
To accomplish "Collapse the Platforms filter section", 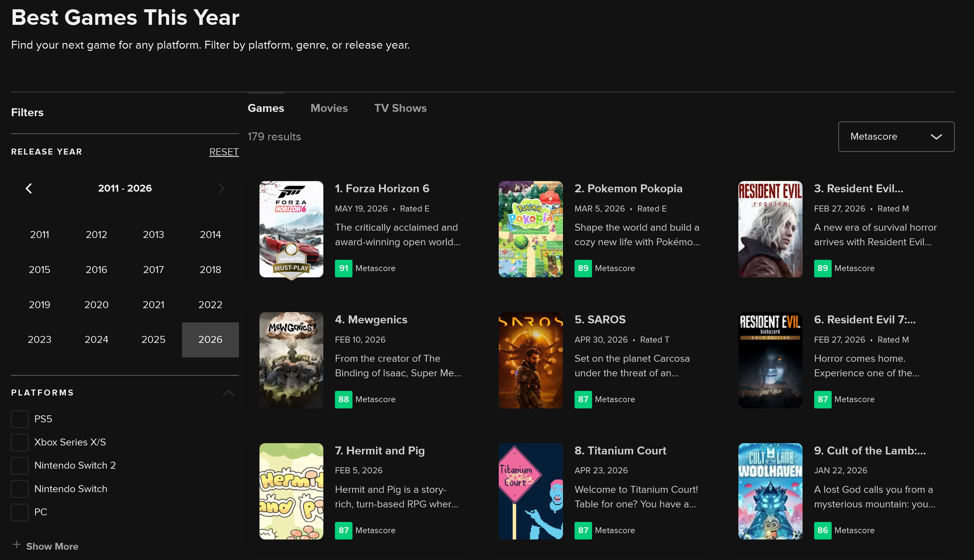I will click(228, 393).
